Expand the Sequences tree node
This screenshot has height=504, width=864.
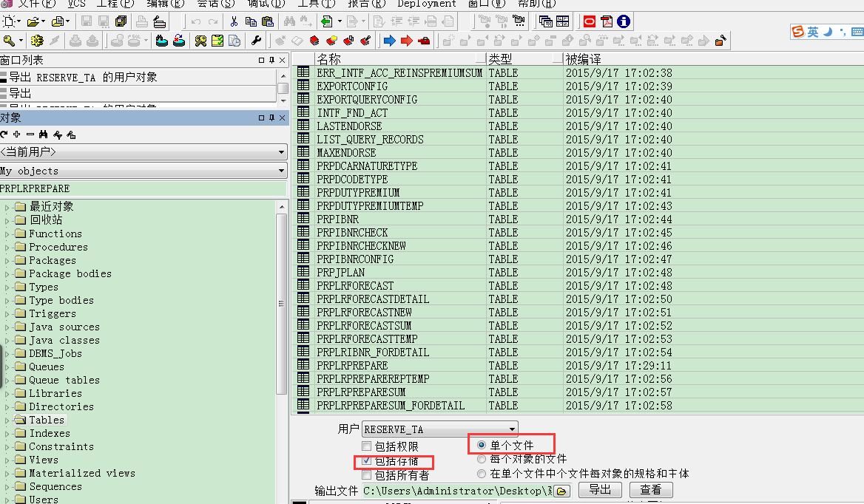coord(7,487)
